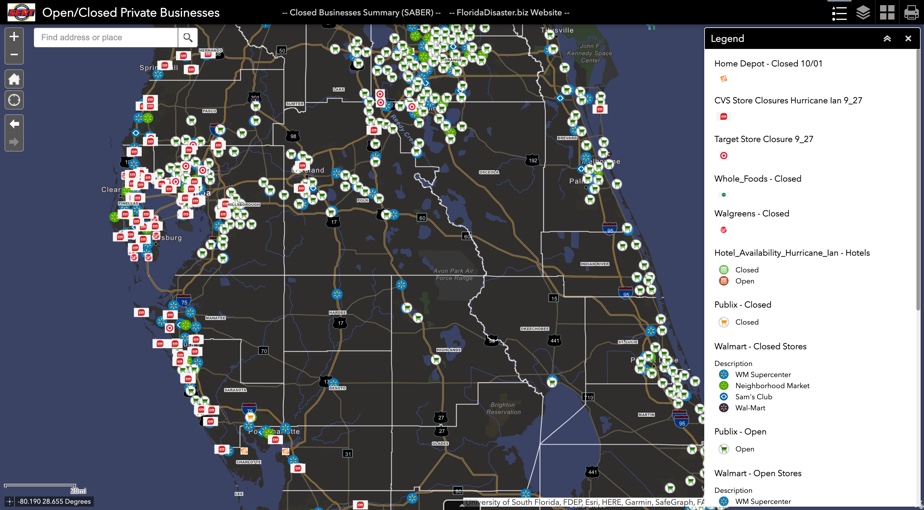Image resolution: width=924 pixels, height=510 pixels.
Task: Click the SERT logo in header
Action: [x=21, y=12]
